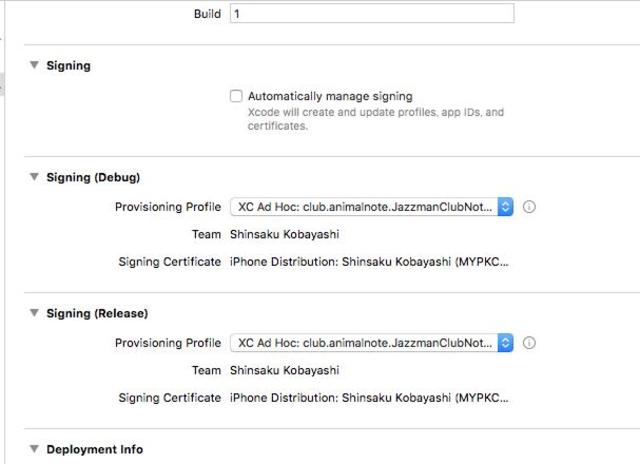The width and height of the screenshot is (640, 464).
Task: Select the Debug Team name Shinsaku Kobayashi
Action: click(284, 234)
